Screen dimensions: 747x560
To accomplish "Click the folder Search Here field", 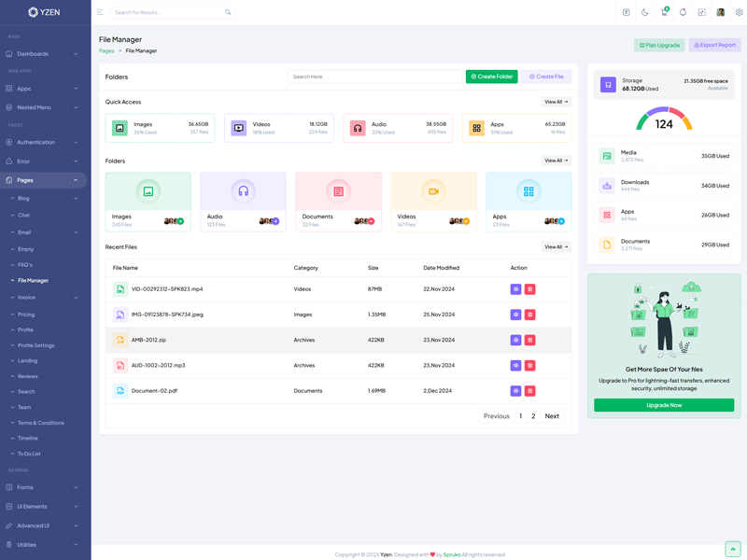I will click(x=375, y=77).
